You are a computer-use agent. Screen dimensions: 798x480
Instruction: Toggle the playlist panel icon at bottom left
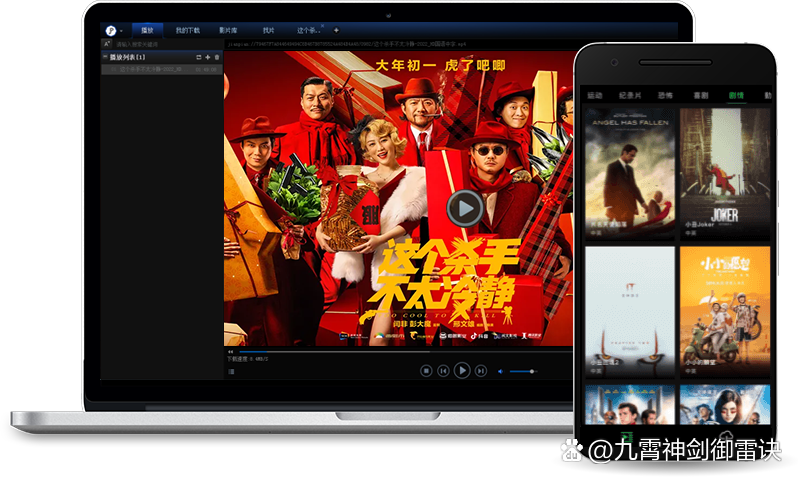(x=231, y=372)
